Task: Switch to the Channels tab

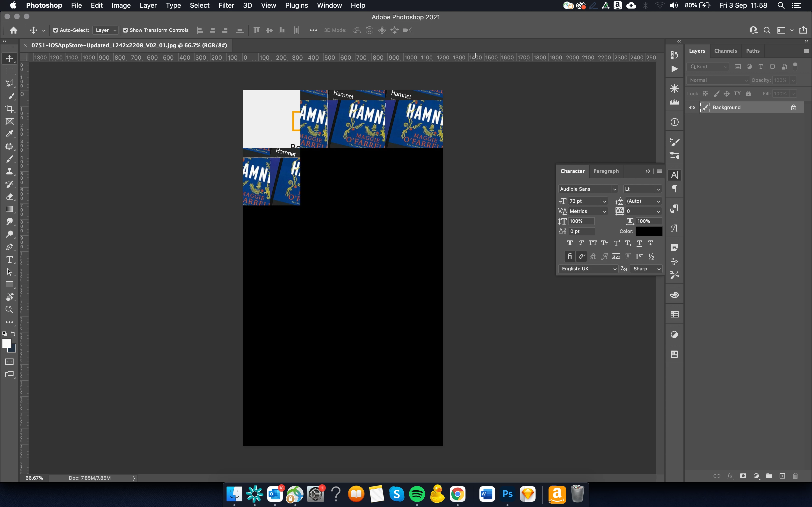Action: pyautogui.click(x=725, y=51)
